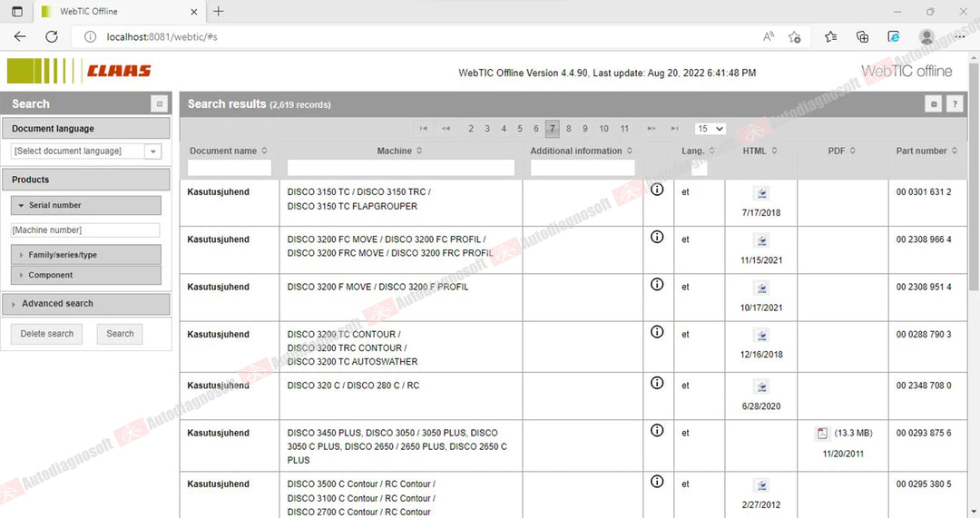The height and width of the screenshot is (518, 980).
Task: Collapse the Search panel with header icon
Action: (160, 103)
